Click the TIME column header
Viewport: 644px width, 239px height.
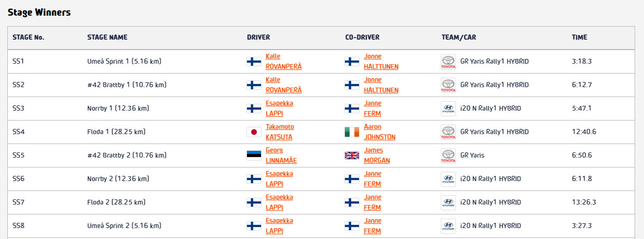click(579, 38)
